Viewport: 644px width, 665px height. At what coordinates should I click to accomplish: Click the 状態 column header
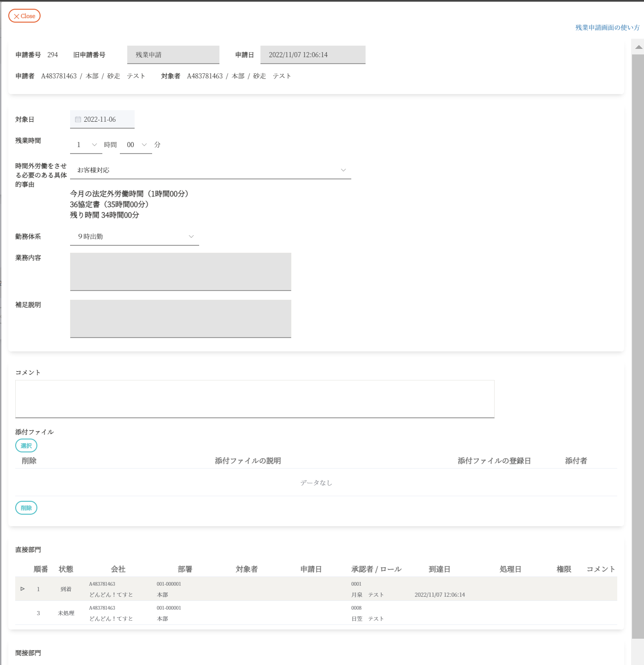pyautogui.click(x=66, y=569)
